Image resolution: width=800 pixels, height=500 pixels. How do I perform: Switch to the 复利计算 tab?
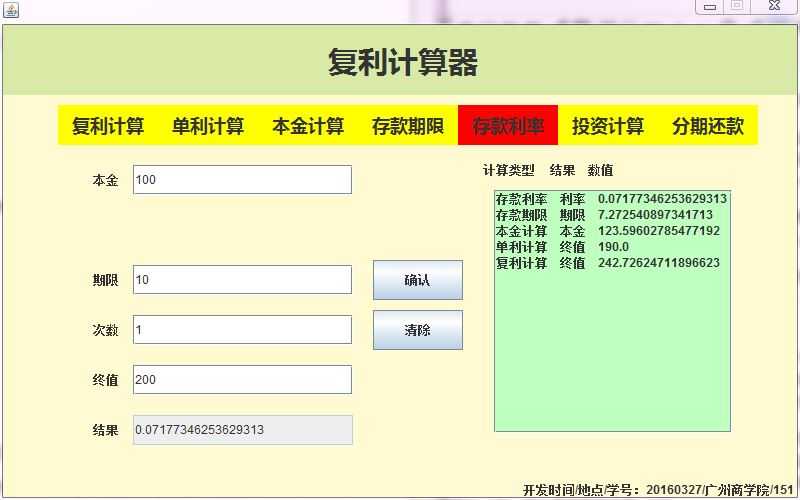point(108,126)
